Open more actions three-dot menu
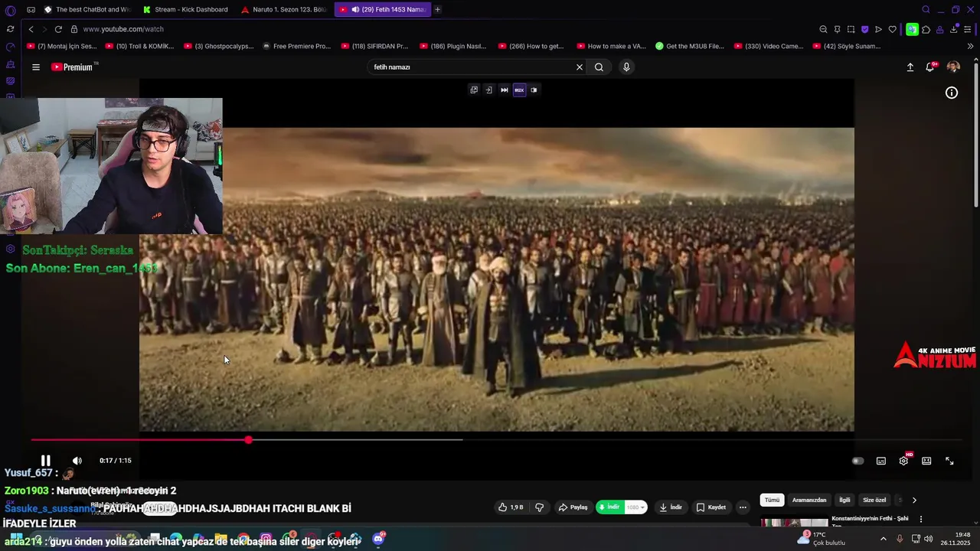The width and height of the screenshot is (980, 551). 743,507
